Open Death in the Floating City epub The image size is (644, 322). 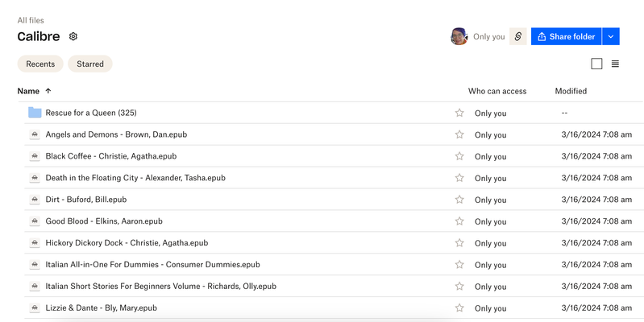click(x=135, y=178)
